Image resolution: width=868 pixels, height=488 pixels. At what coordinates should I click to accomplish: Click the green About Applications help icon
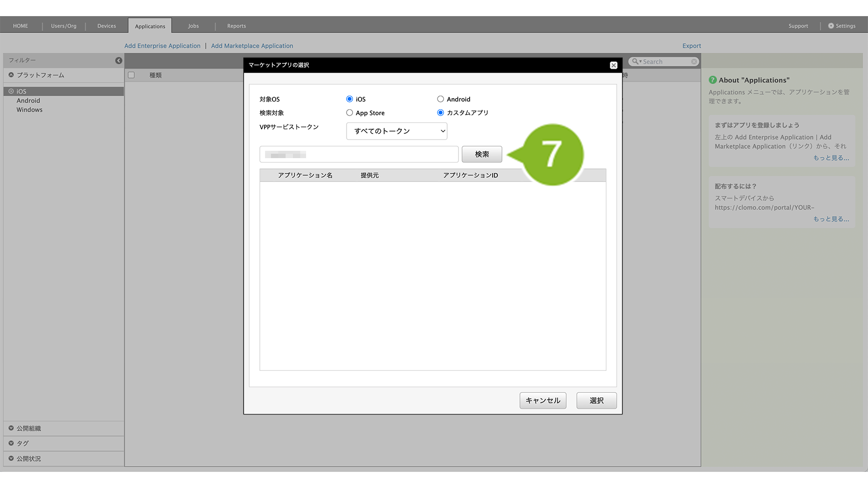(x=713, y=80)
